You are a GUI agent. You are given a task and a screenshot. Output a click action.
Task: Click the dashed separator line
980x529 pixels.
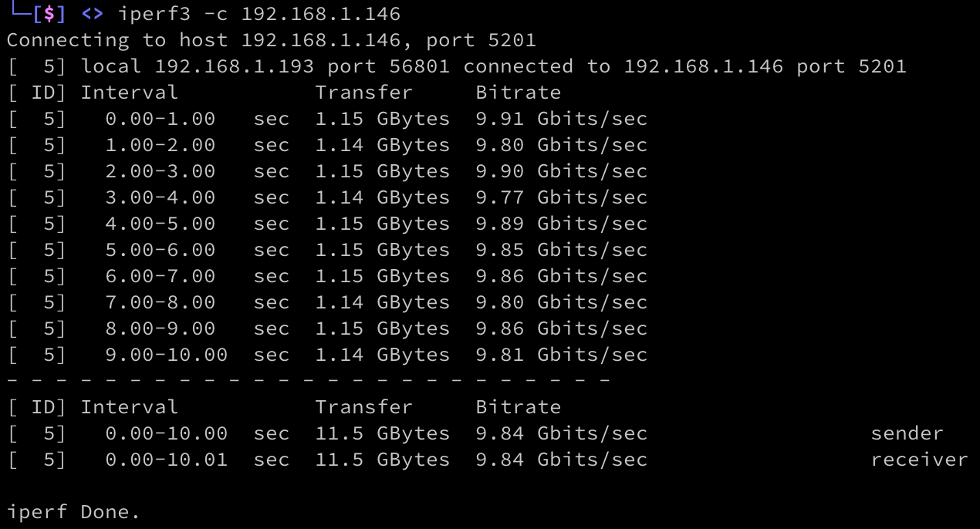tap(309, 381)
